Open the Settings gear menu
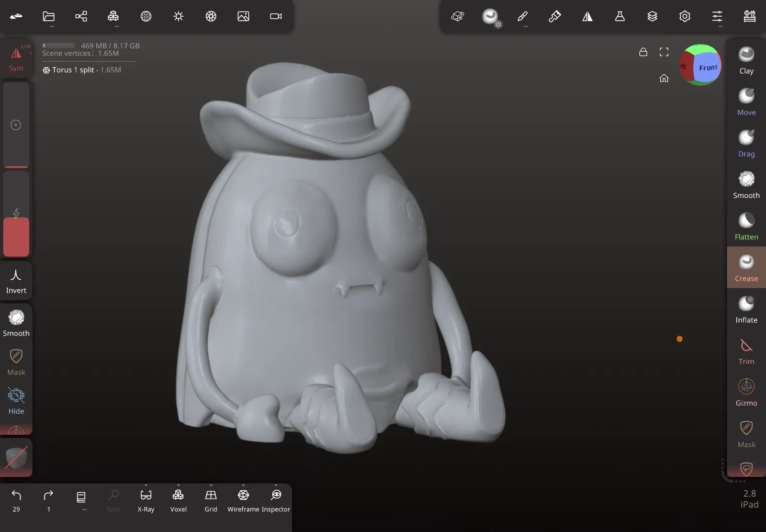Image resolution: width=766 pixels, height=532 pixels. [685, 16]
